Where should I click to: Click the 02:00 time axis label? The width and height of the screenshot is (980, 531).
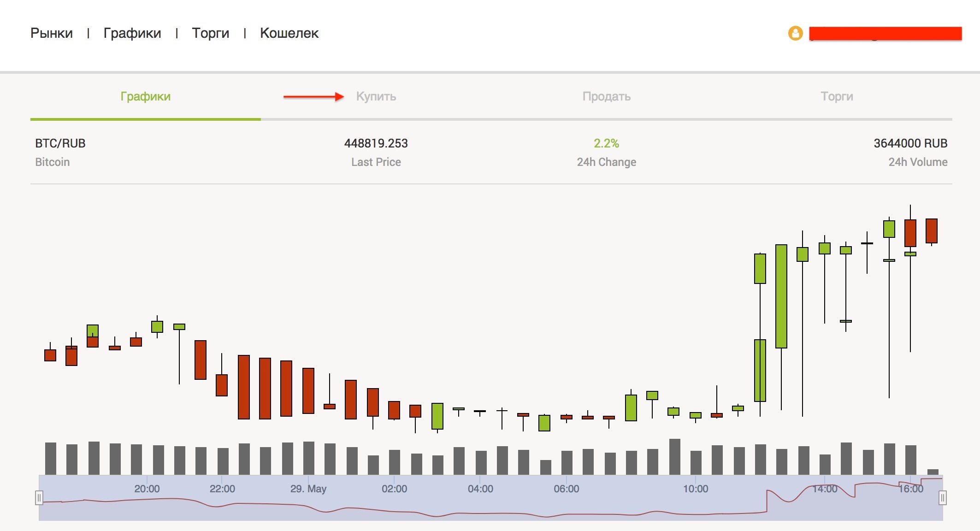click(394, 489)
